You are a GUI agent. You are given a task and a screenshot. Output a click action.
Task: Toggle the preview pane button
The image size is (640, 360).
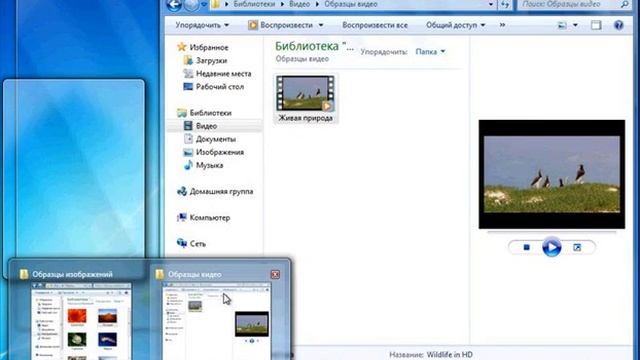(596, 25)
